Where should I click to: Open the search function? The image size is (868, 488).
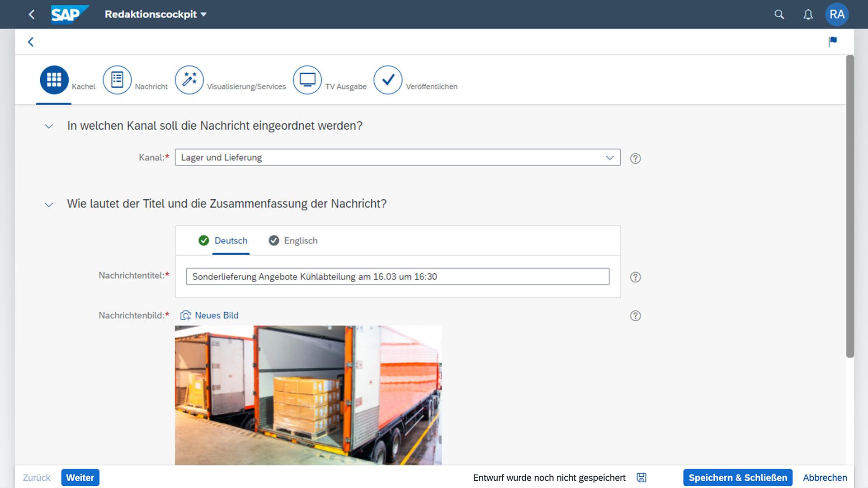779,14
